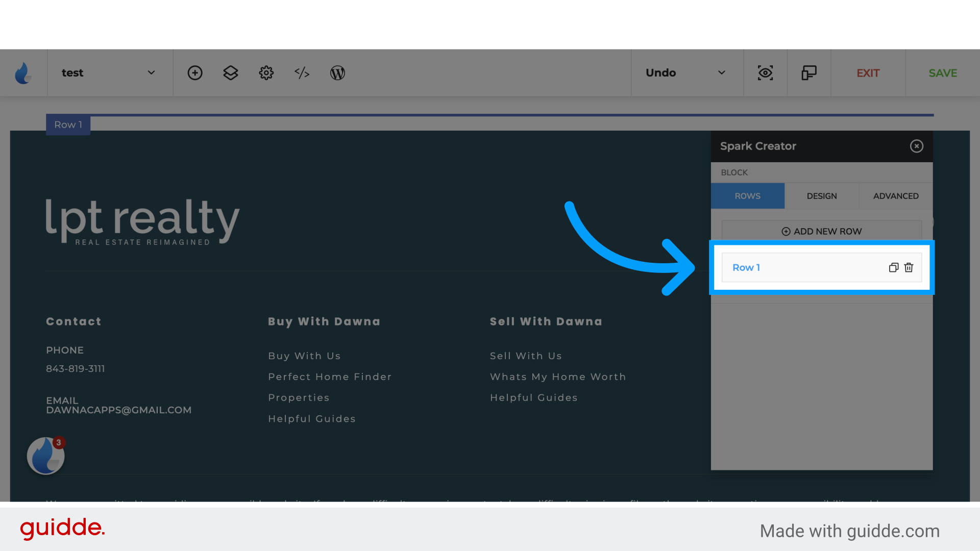
Task: Click the Add Element icon
Action: coord(194,72)
